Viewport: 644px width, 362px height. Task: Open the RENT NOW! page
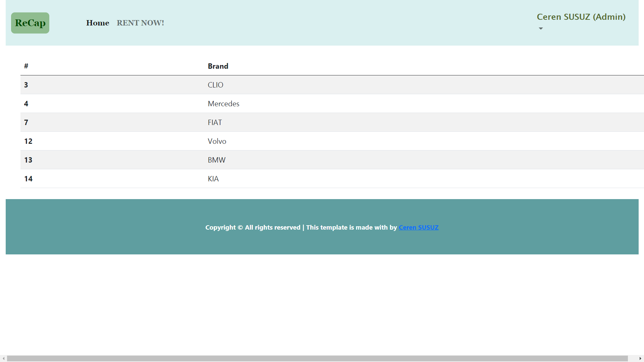pos(140,23)
